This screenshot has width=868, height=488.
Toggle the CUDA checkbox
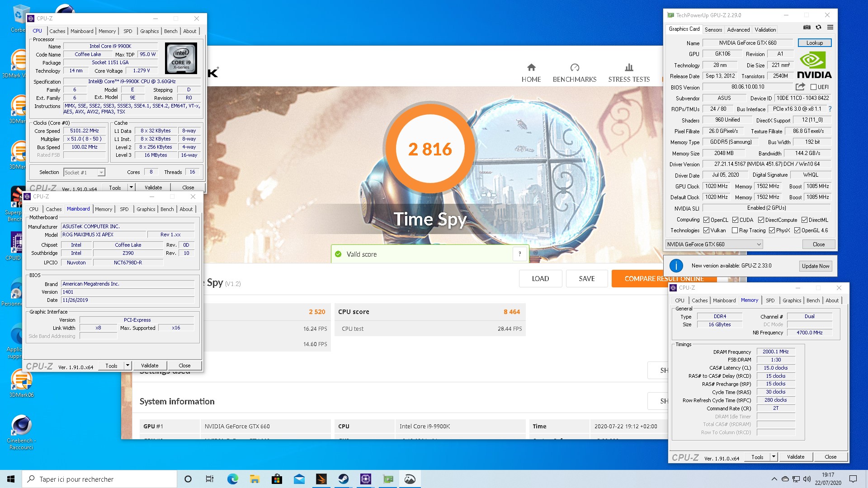point(735,220)
